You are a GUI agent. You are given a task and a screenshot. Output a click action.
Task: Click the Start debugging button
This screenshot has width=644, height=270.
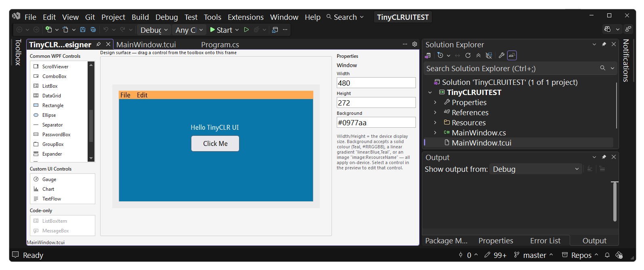(x=221, y=30)
